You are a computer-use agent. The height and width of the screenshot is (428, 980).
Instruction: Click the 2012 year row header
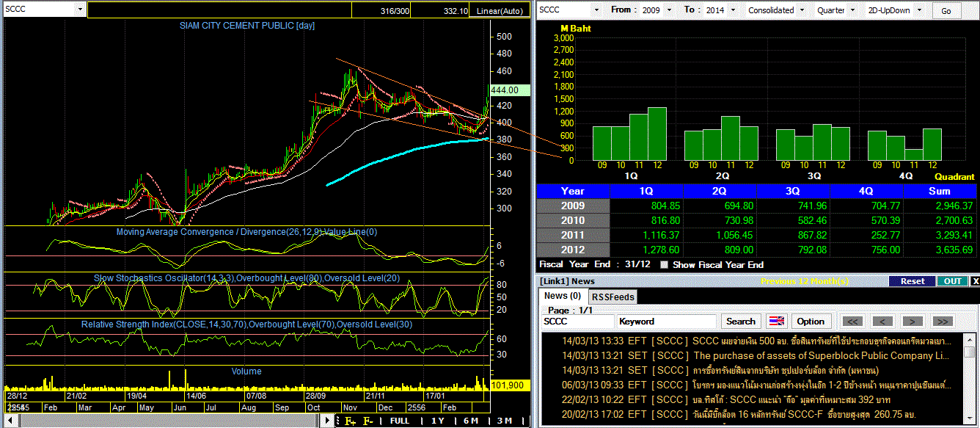(x=573, y=250)
